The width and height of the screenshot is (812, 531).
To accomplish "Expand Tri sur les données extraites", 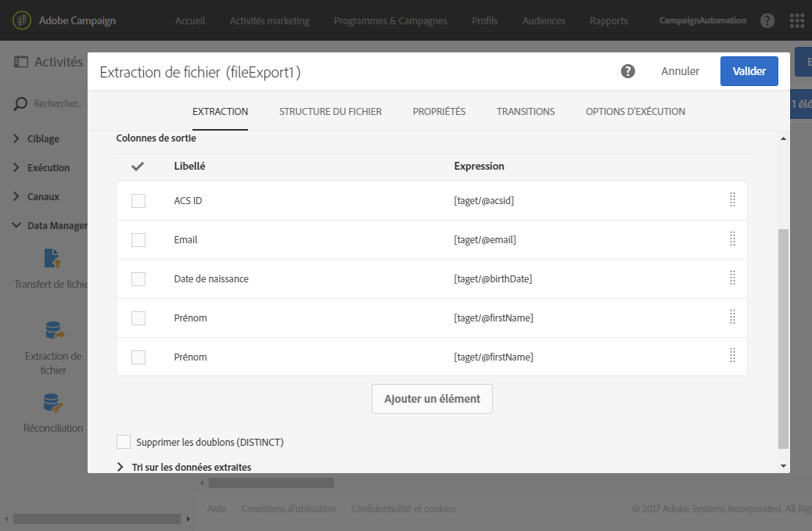I will [120, 467].
